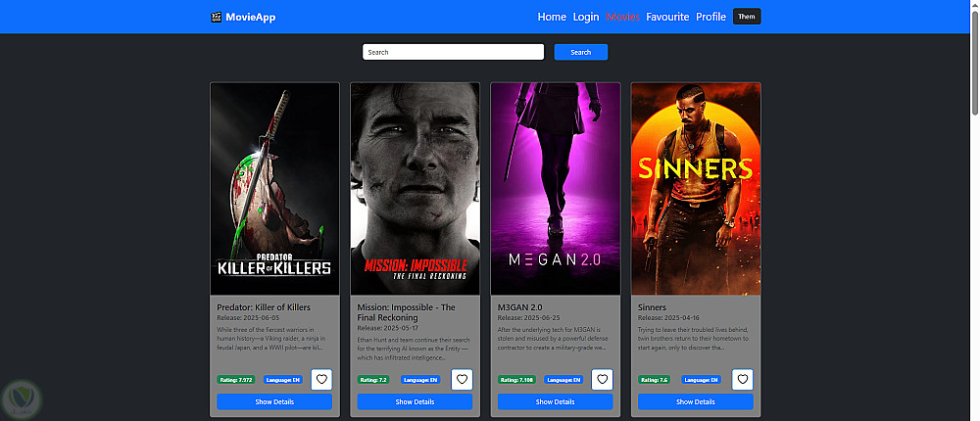Click 'Rating: 7.6' badge
Viewport: 980px width, 421px height.
[x=655, y=379]
